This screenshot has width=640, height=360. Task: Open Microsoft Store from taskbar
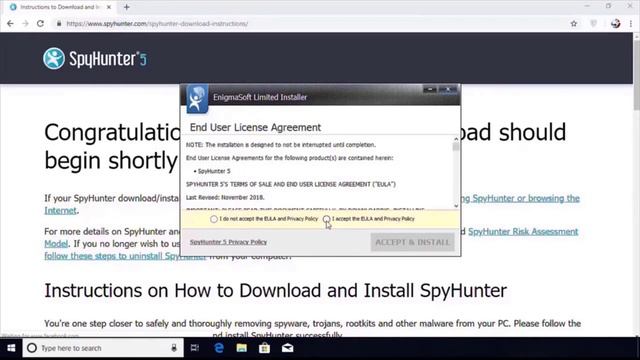tap(264, 348)
